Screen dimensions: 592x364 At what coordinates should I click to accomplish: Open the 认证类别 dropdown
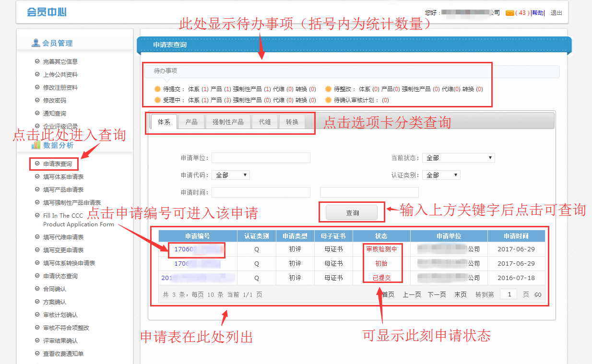tap(441, 175)
